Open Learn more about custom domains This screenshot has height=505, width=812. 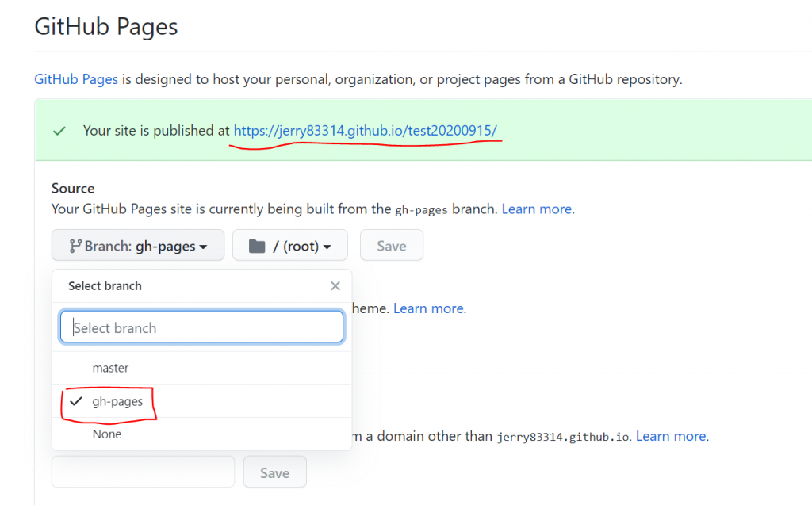(672, 436)
